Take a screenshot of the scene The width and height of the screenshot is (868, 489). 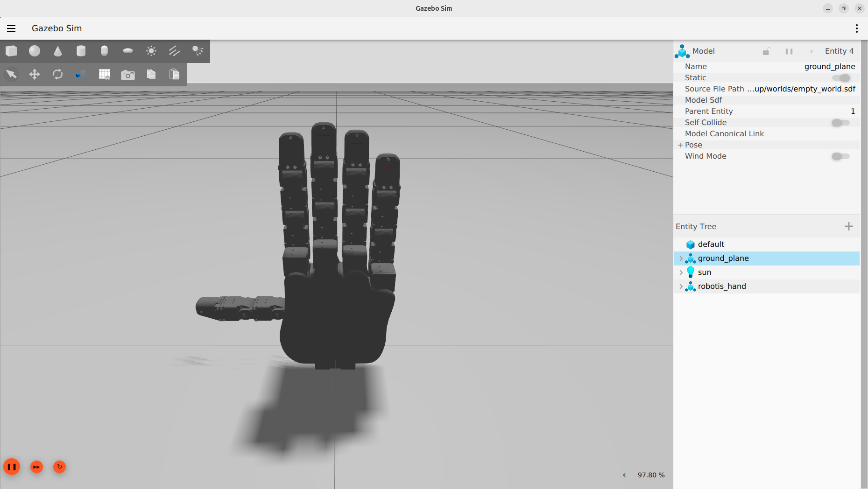tap(127, 74)
